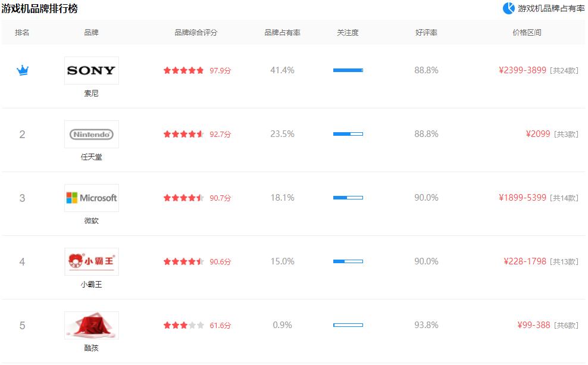Open the 小霸王 brand logo
The height and width of the screenshot is (365, 588).
click(x=91, y=261)
